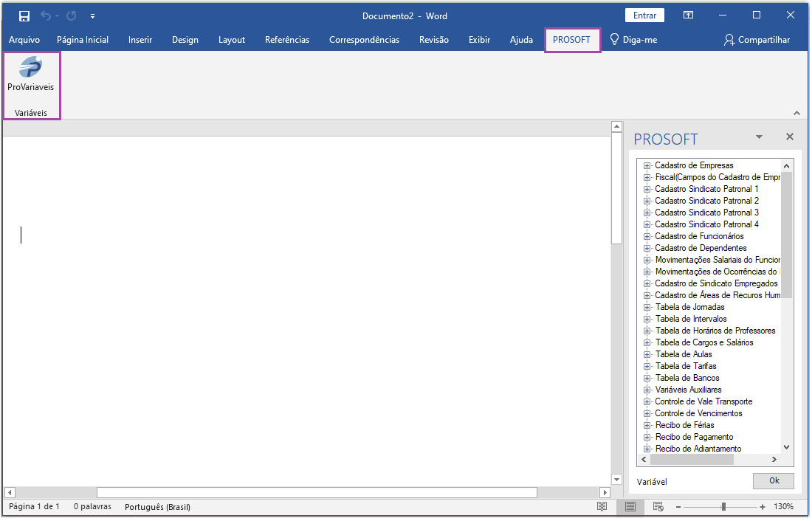Click the 130% zoom level
This screenshot has height=521, width=812.
coord(783,507)
